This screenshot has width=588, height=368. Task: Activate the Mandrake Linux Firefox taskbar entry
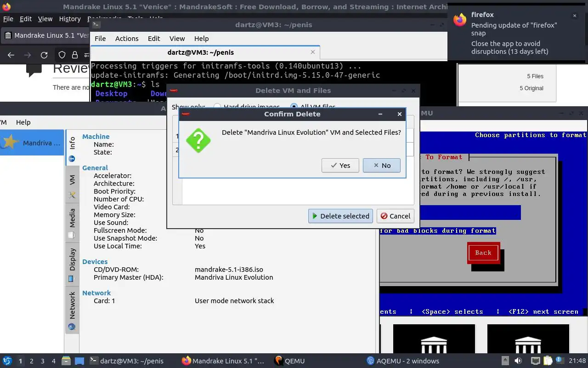click(x=223, y=361)
